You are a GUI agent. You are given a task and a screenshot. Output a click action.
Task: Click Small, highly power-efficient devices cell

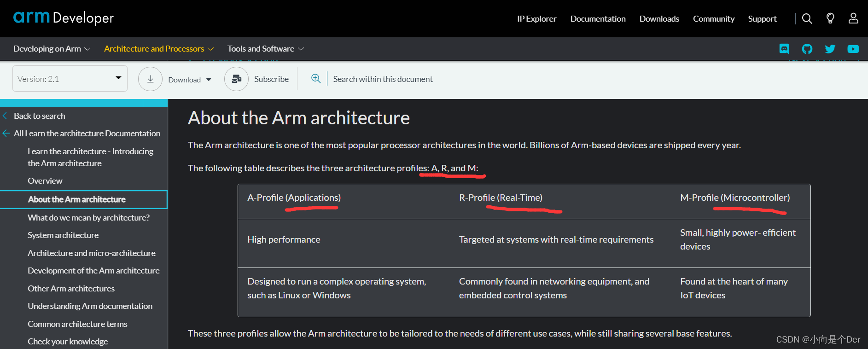738,239
